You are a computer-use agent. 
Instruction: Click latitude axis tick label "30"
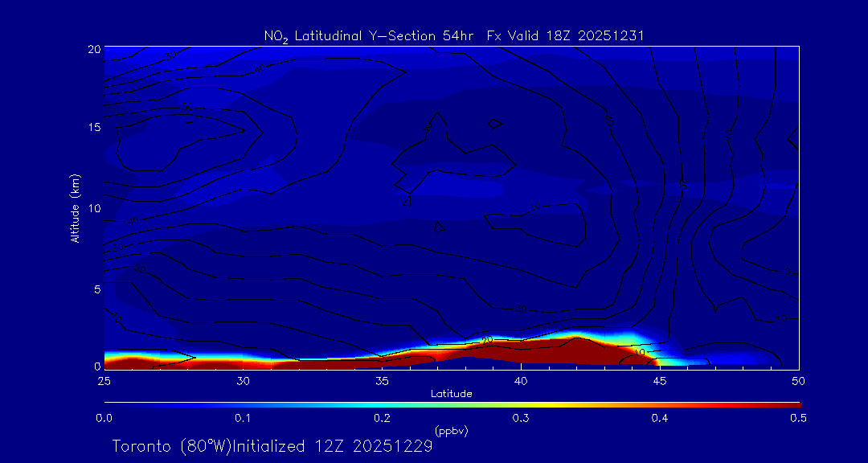pyautogui.click(x=243, y=381)
